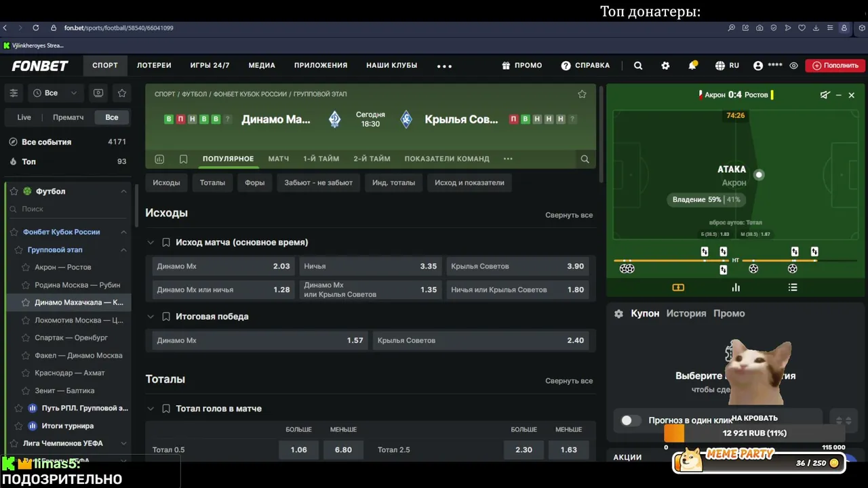Click the search magnifier in top navigation
Viewport: 868px width, 488px height.
(x=638, y=66)
